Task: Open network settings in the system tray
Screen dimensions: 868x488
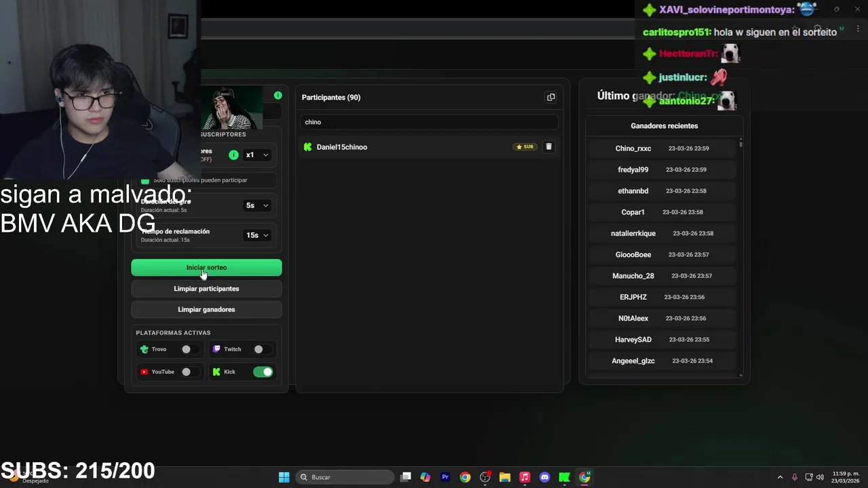Action: click(x=808, y=477)
